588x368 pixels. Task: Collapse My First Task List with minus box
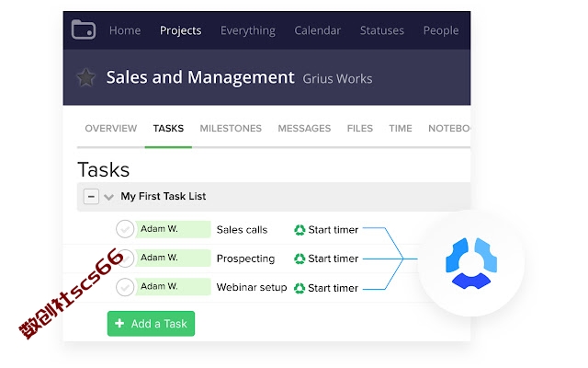(x=91, y=196)
